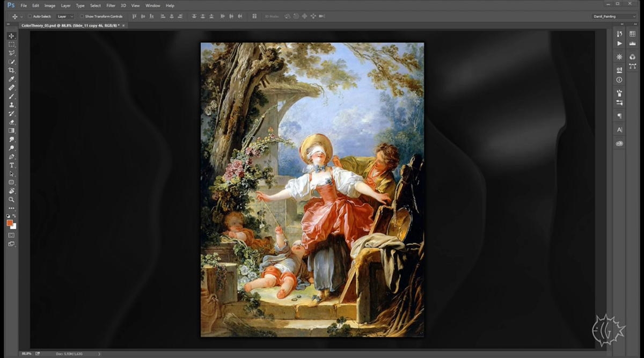Open the Window menu
644x358 pixels.
click(x=153, y=5)
